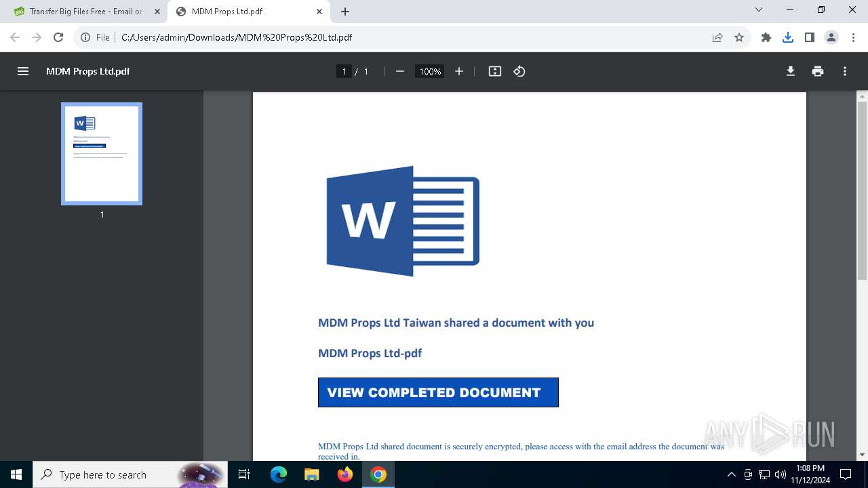This screenshot has height=488, width=868.
Task: Rotate the PDF counterclockwise
Action: point(519,71)
